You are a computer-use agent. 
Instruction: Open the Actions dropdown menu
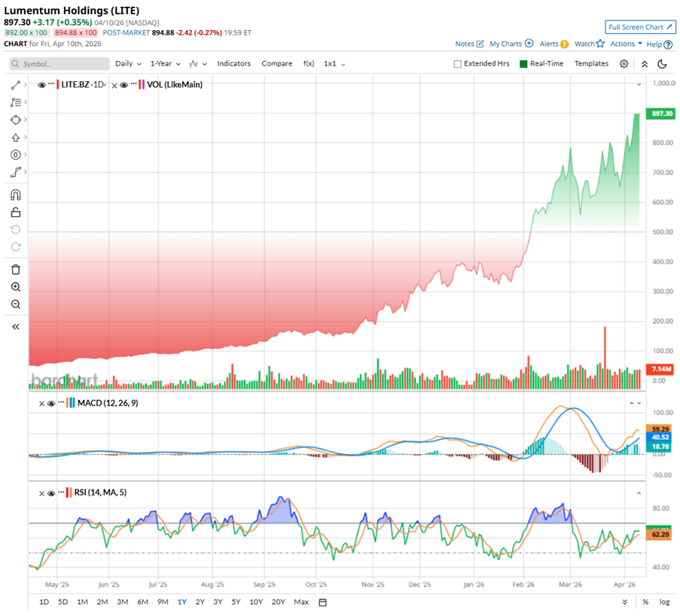pyautogui.click(x=626, y=44)
